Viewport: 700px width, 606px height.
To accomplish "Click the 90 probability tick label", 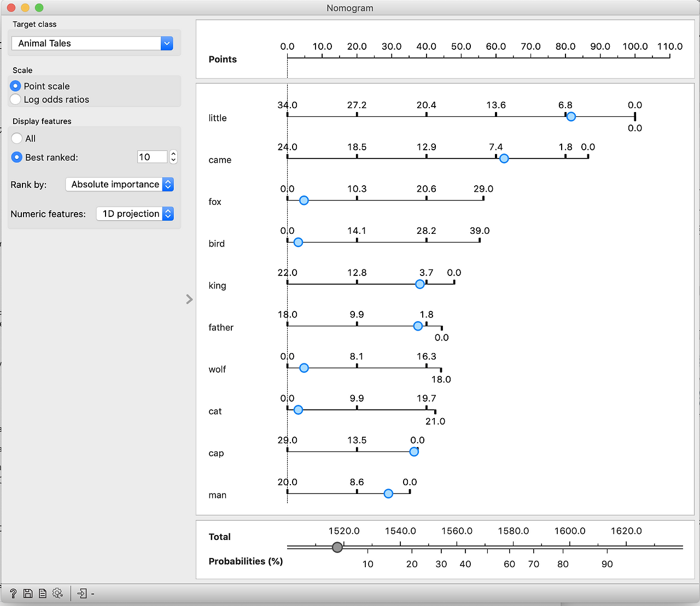I will click(x=607, y=564).
